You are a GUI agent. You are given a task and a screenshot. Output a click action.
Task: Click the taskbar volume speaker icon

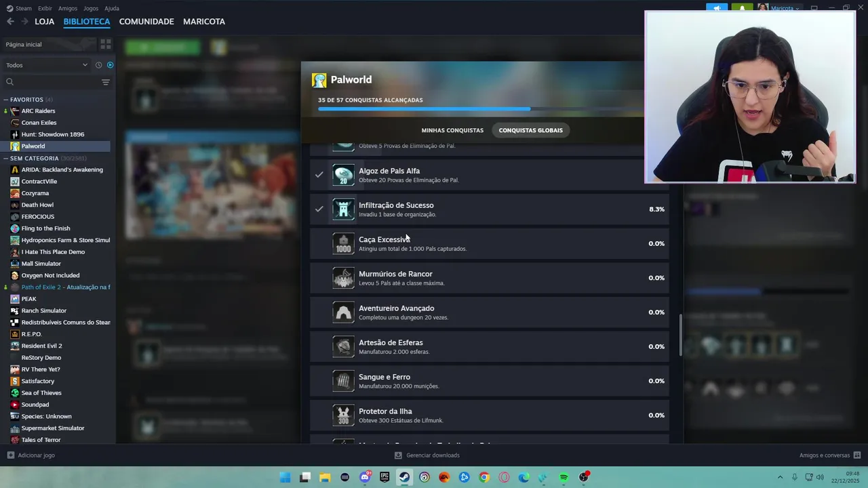820,477
